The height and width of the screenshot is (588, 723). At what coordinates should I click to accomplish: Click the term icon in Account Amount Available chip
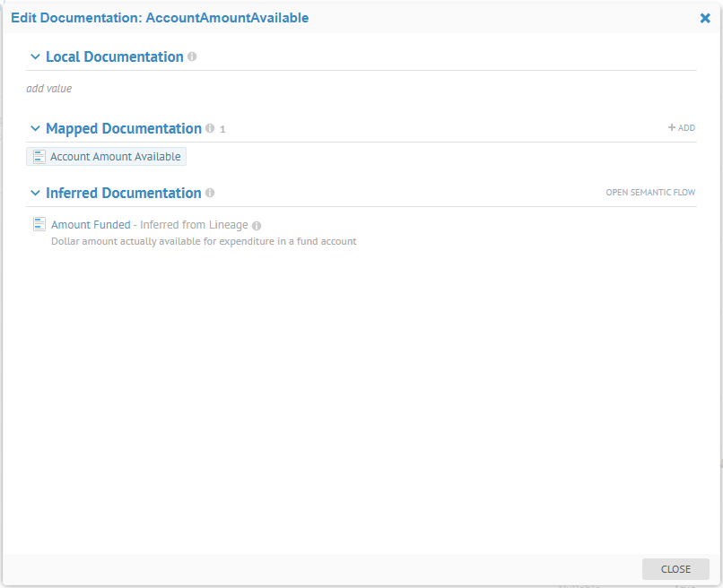(39, 157)
